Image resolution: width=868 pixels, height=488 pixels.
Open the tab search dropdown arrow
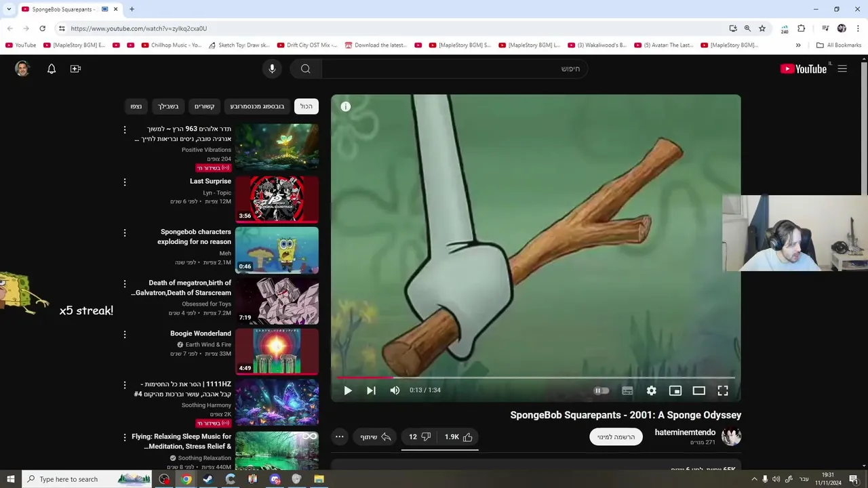point(9,9)
